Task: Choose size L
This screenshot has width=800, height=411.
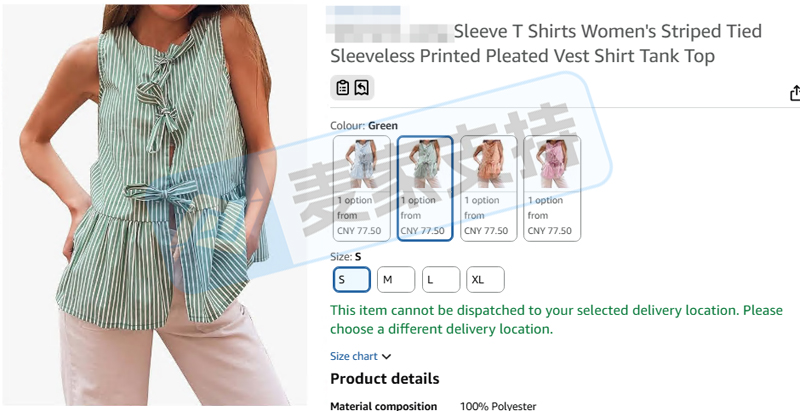Action: pyautogui.click(x=441, y=279)
